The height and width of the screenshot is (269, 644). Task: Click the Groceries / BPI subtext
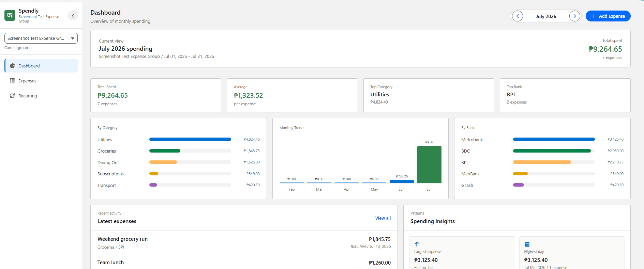111,247
